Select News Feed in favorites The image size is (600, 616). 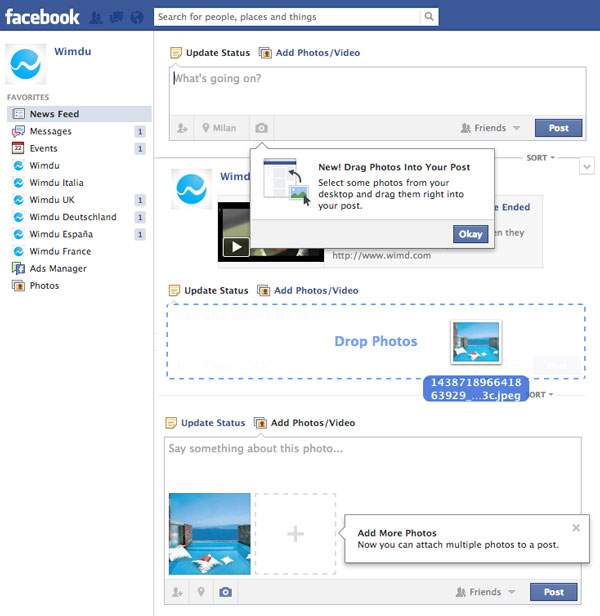click(x=79, y=114)
